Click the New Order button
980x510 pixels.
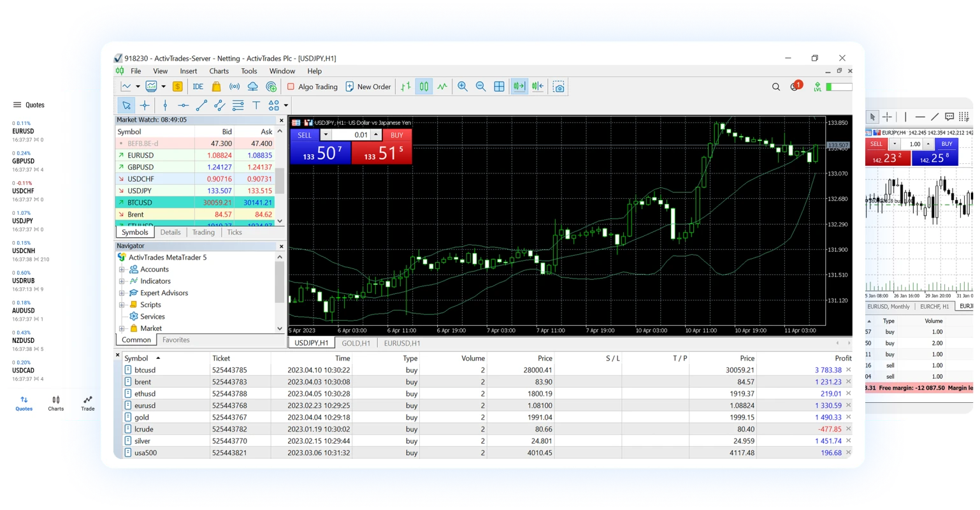368,87
